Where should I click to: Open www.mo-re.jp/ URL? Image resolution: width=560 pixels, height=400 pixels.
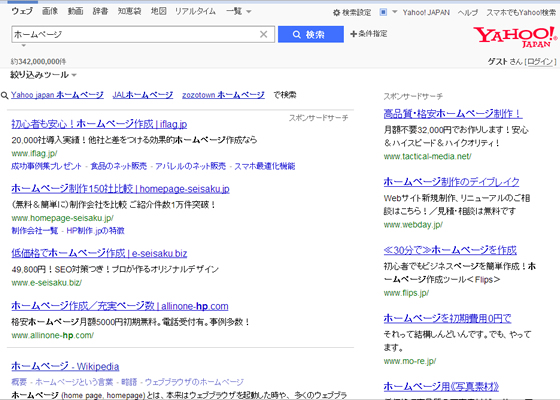click(410, 361)
